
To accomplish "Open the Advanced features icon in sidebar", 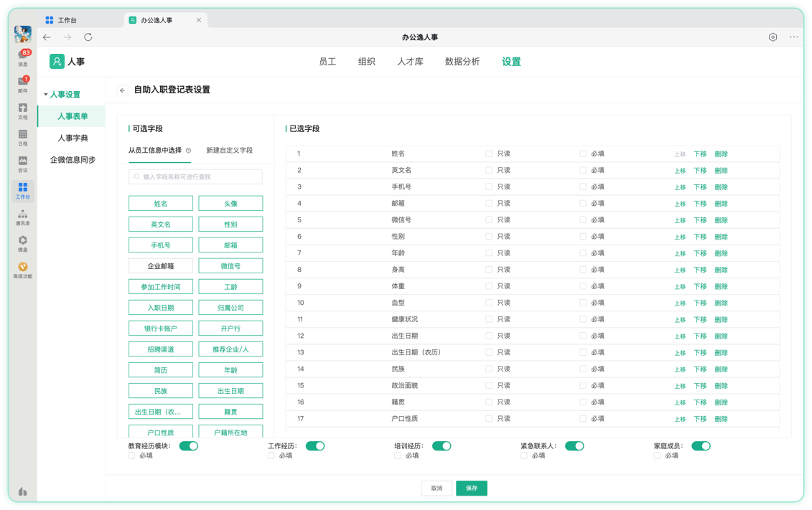I will 23,270.
